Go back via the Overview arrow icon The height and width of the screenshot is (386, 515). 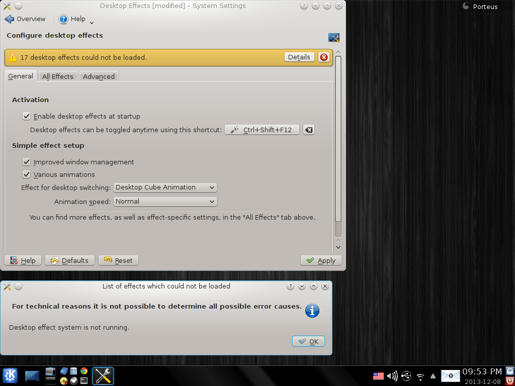click(9, 19)
